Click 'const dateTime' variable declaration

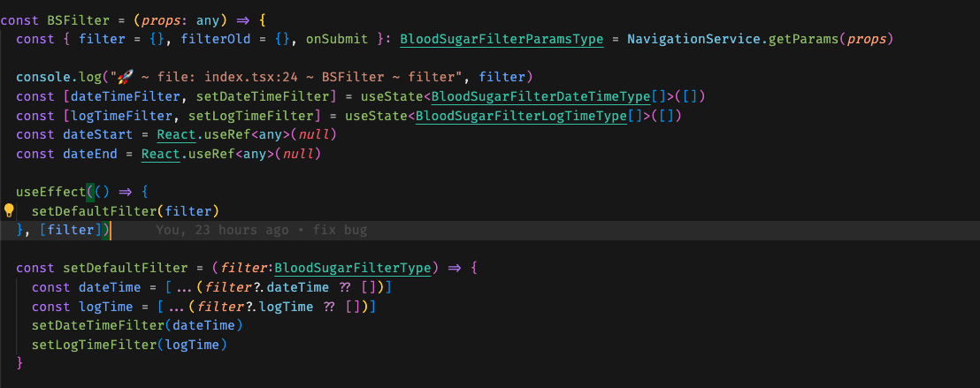click(87, 287)
